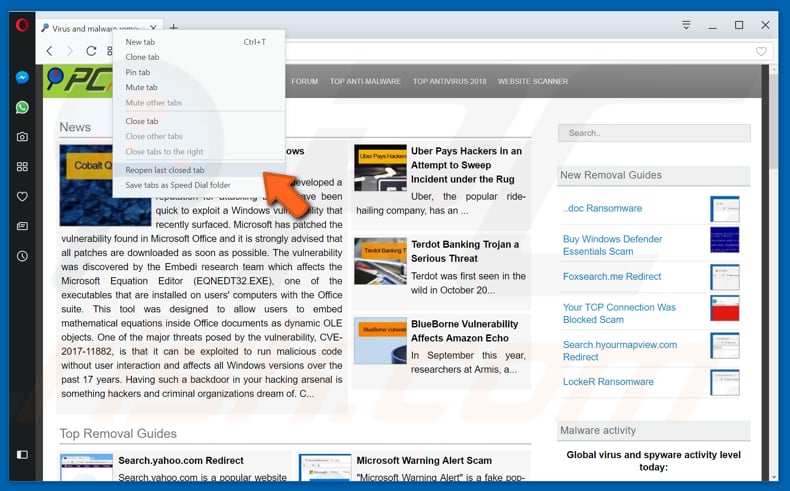Open the Opera menu logo
The width and height of the screenshot is (790, 491).
click(x=22, y=25)
